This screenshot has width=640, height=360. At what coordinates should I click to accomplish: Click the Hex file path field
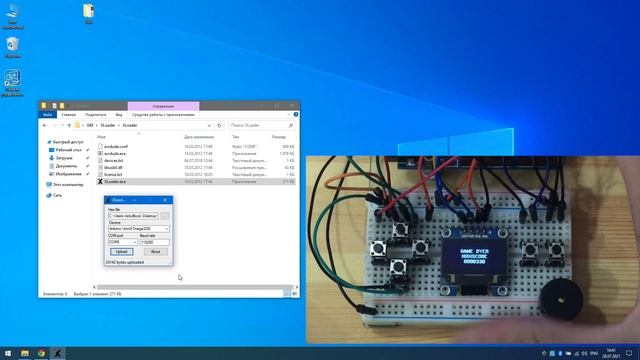click(133, 216)
